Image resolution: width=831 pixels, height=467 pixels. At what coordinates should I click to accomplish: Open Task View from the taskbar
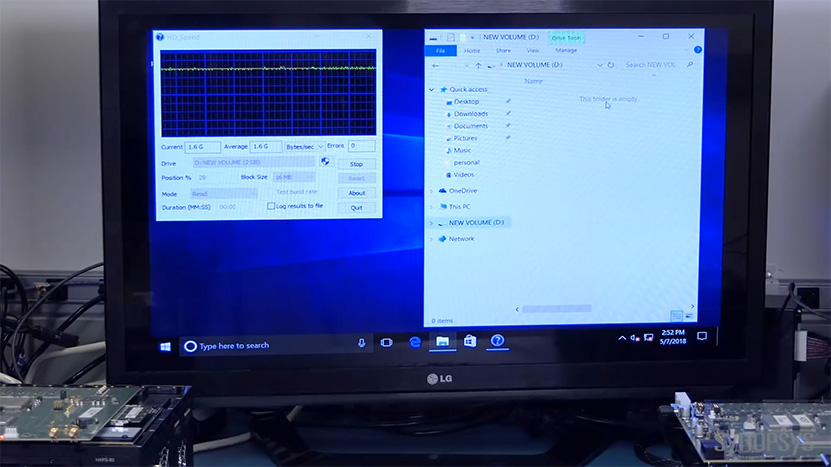(x=386, y=343)
